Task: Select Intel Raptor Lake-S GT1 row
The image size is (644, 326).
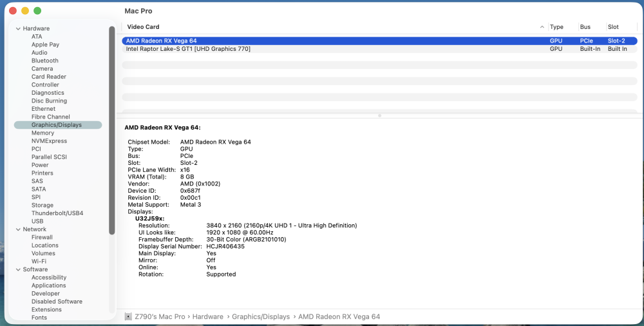Action: coord(379,49)
